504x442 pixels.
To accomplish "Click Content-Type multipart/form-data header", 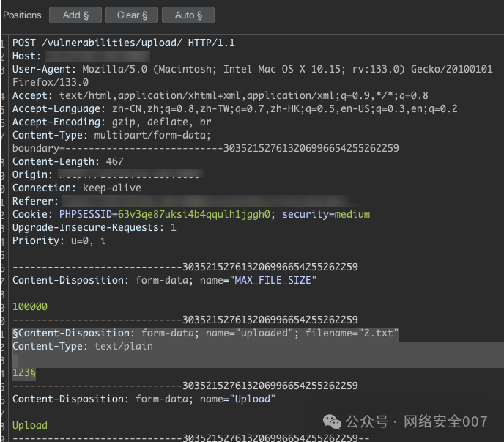I will [x=111, y=135].
